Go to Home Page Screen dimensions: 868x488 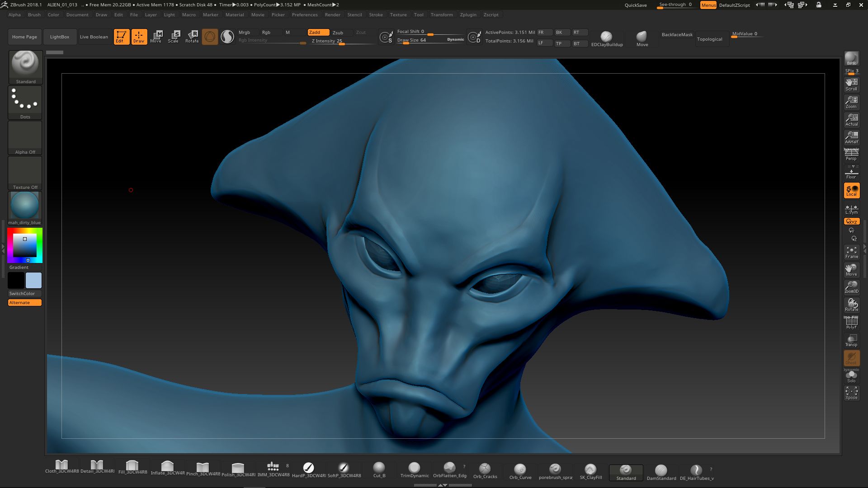pyautogui.click(x=24, y=37)
